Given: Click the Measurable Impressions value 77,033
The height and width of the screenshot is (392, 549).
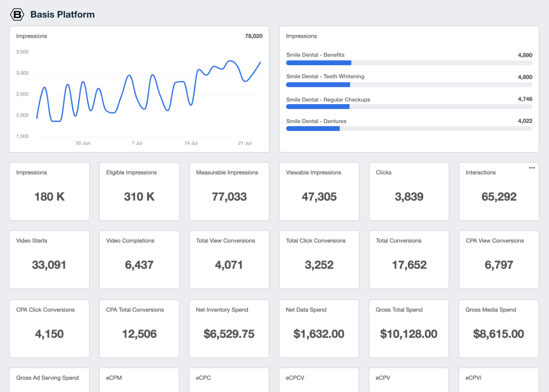Looking at the screenshot, I should coord(229,197).
